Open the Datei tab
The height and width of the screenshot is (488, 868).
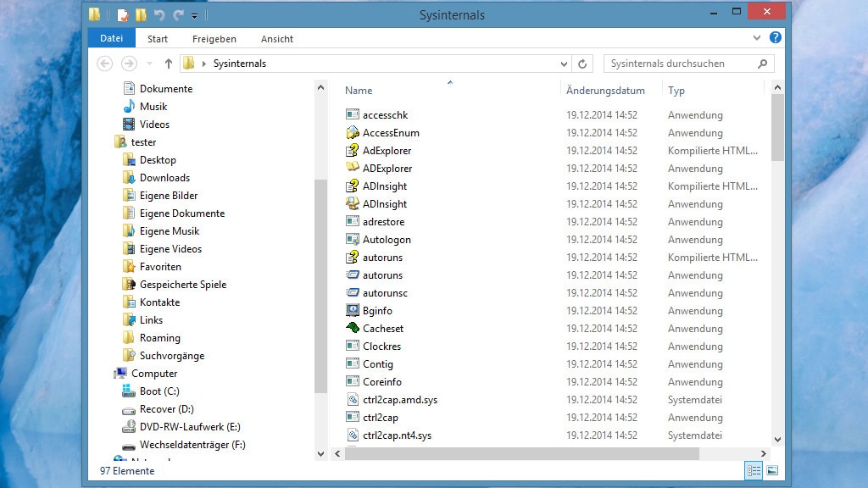(x=111, y=38)
